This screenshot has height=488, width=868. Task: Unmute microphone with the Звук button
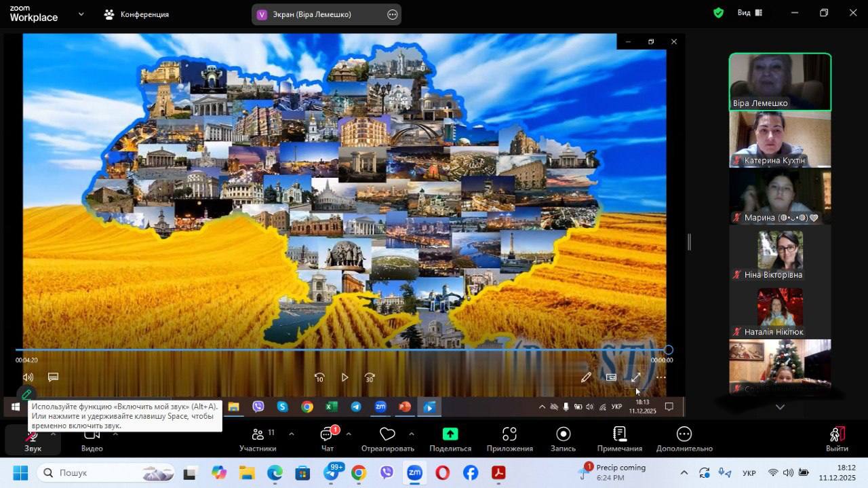[x=32, y=438]
